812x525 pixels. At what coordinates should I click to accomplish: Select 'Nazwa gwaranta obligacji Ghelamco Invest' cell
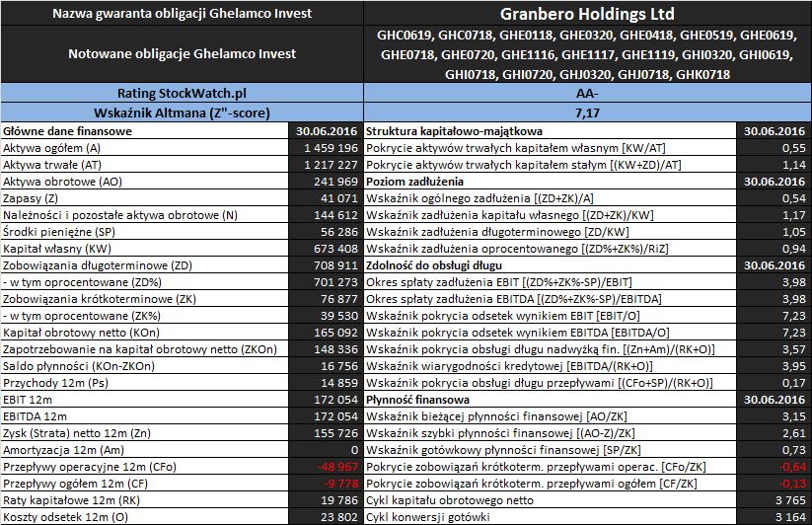(183, 14)
